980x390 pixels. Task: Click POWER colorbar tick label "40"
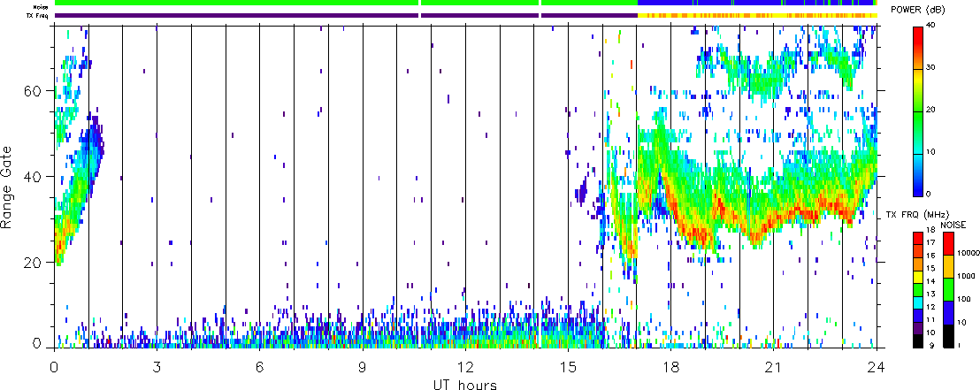[932, 25]
